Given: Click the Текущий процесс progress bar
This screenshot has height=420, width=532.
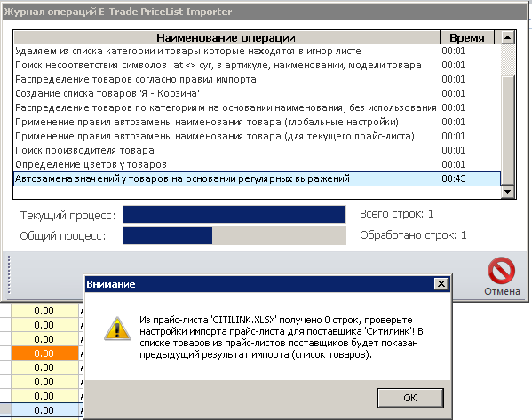Looking at the screenshot, I should click(234, 214).
